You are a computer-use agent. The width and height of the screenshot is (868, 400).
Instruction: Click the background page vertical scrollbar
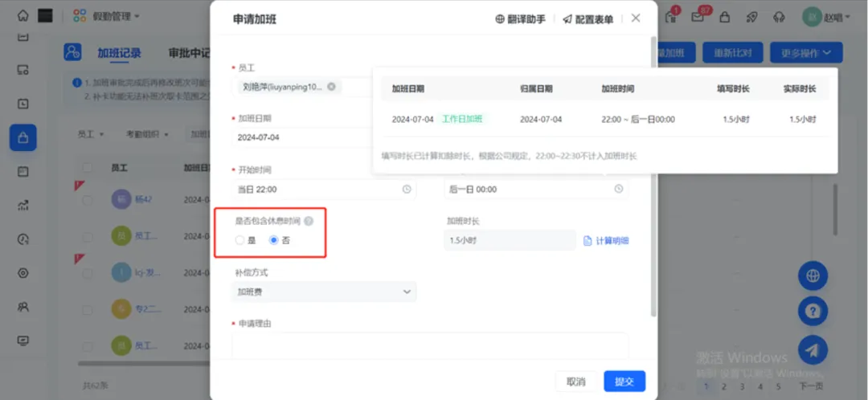(835, 210)
